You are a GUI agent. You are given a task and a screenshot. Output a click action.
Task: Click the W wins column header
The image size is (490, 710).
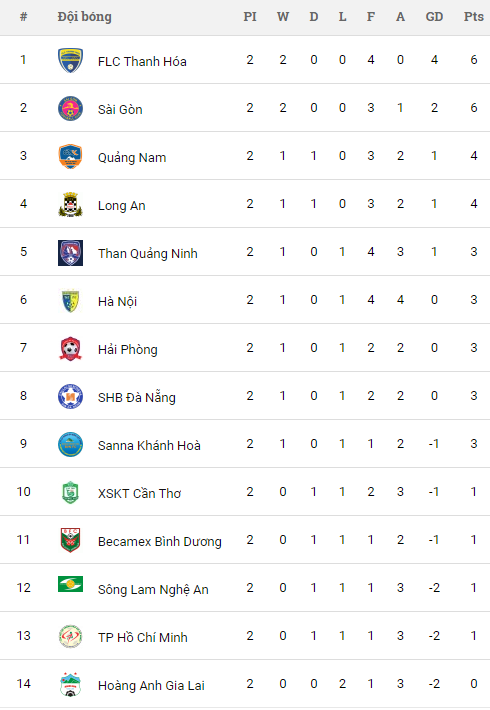283,17
